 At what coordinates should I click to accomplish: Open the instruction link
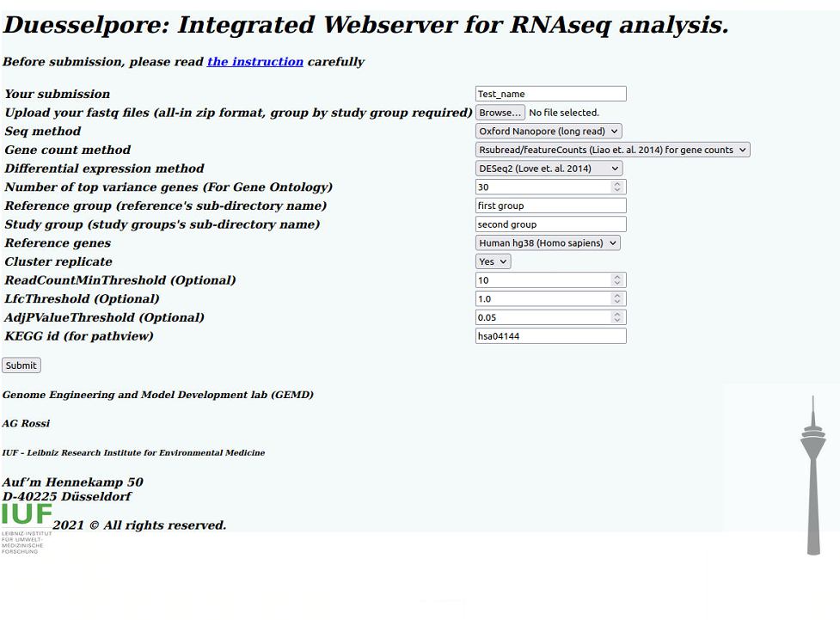click(255, 62)
